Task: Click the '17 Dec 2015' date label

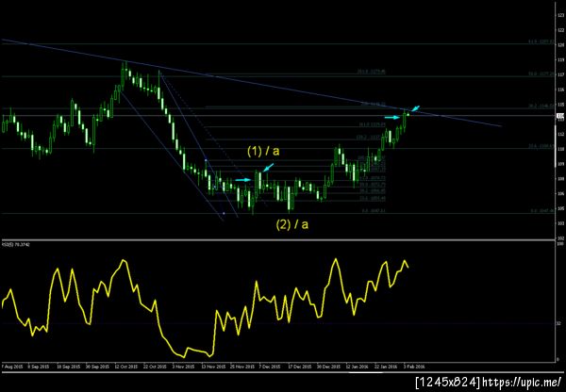Action: point(300,367)
